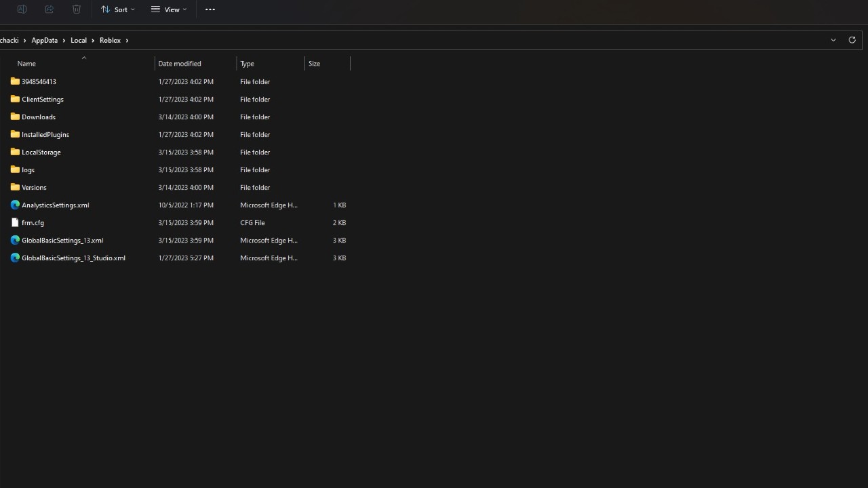Open the View dropdown menu
The width and height of the screenshot is (868, 488).
(x=169, y=9)
